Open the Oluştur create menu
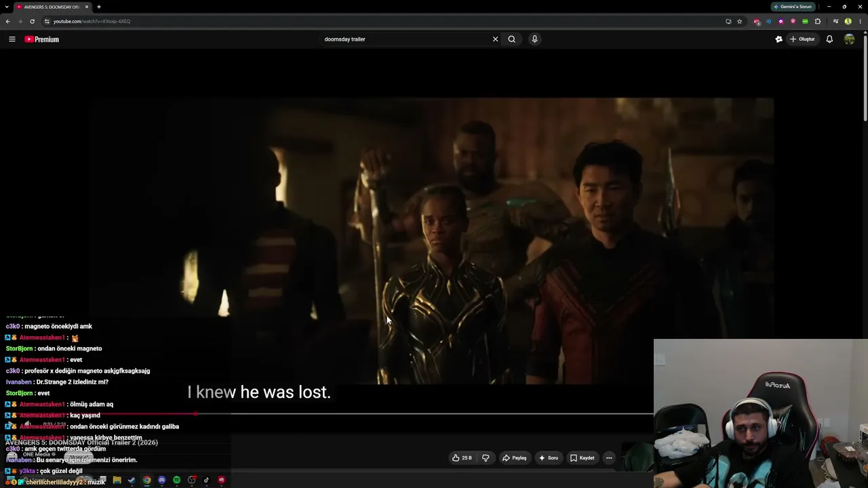Image resolution: width=868 pixels, height=488 pixels. [x=802, y=39]
